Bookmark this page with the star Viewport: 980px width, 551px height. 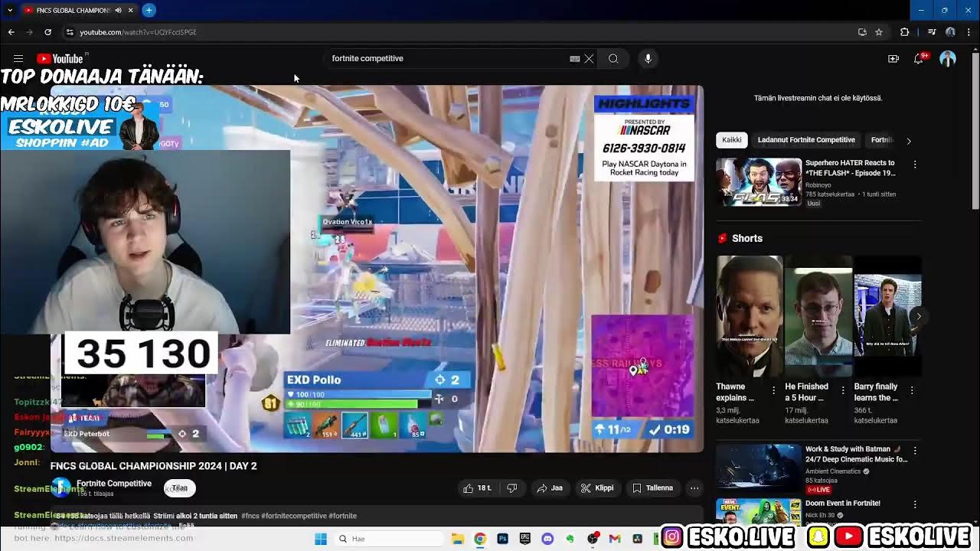pos(879,32)
